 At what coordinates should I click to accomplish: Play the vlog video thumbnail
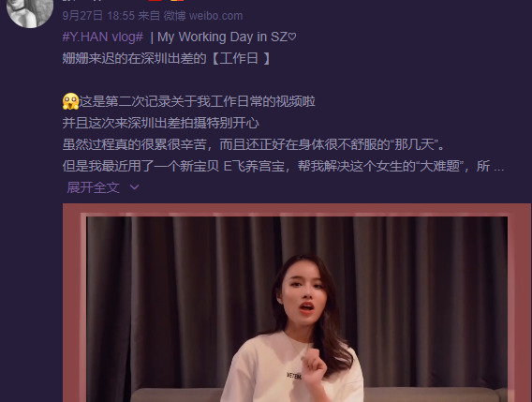pyautogui.click(x=297, y=309)
